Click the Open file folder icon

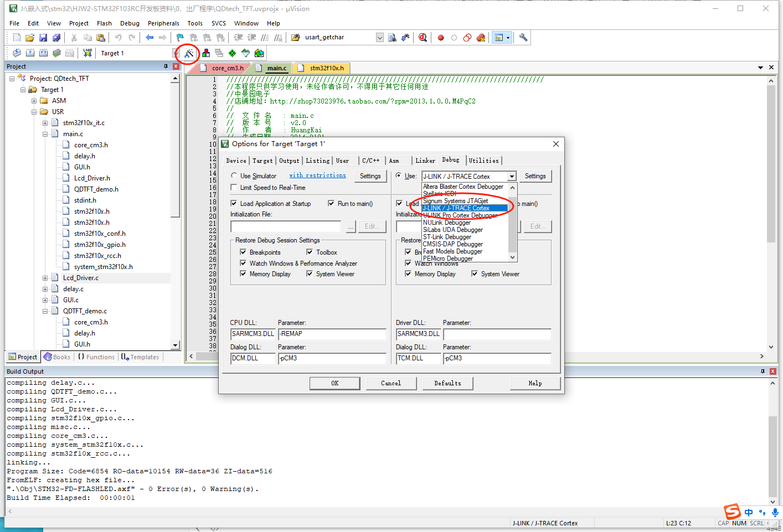point(30,38)
